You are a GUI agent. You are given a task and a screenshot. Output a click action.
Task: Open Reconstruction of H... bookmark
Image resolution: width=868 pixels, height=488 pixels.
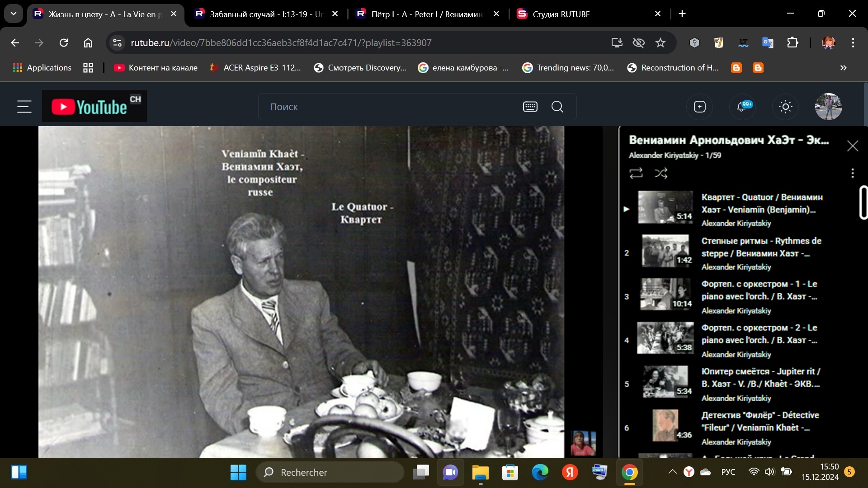673,68
